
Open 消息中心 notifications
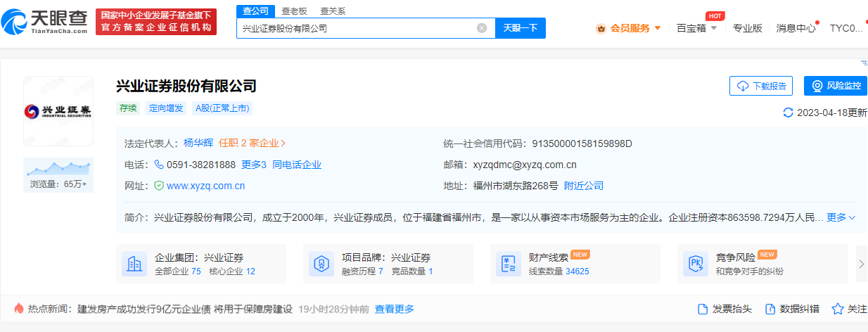[796, 28]
